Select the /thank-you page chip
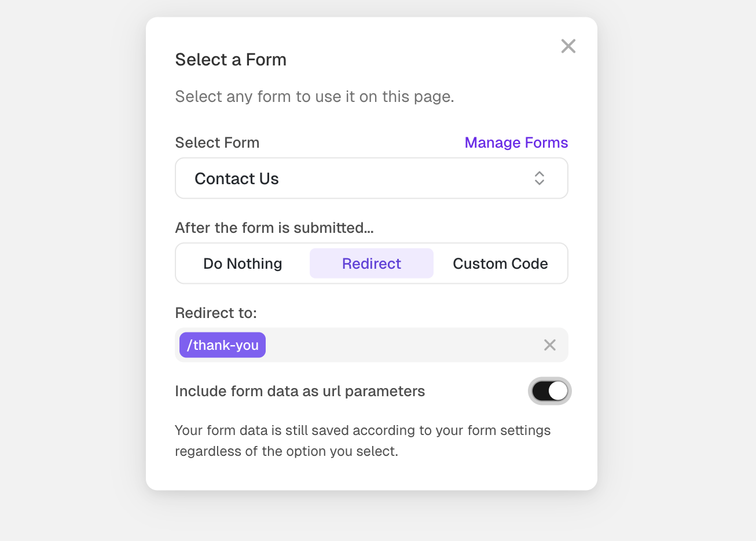The height and width of the screenshot is (541, 756). coord(223,345)
